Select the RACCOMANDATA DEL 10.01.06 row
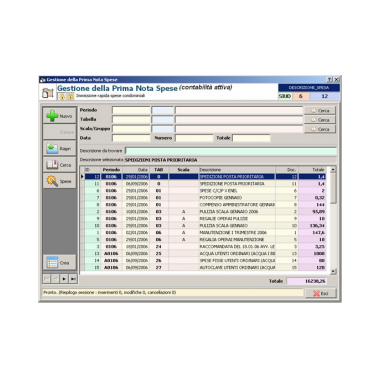The width and height of the screenshot is (380, 380). (205, 247)
